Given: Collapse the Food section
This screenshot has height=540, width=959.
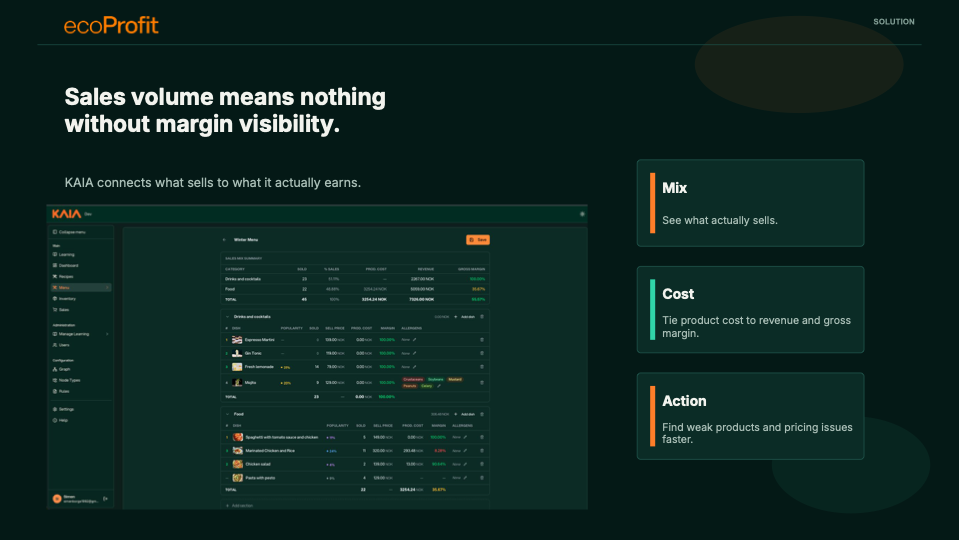Looking at the screenshot, I should coord(228,414).
